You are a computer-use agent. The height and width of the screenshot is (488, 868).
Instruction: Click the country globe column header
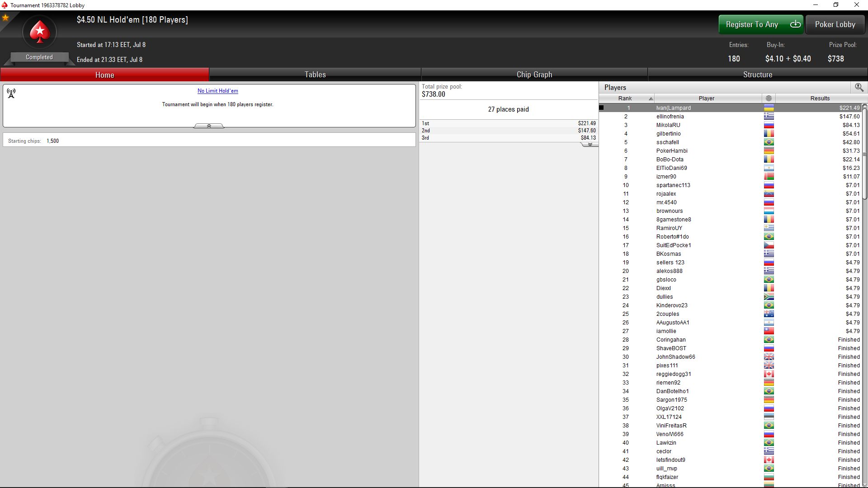tap(769, 98)
